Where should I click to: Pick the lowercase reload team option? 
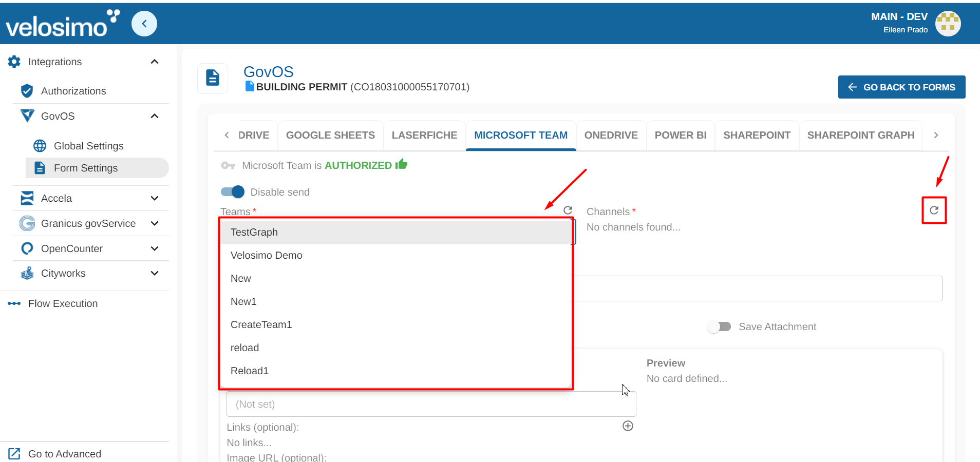395,348
